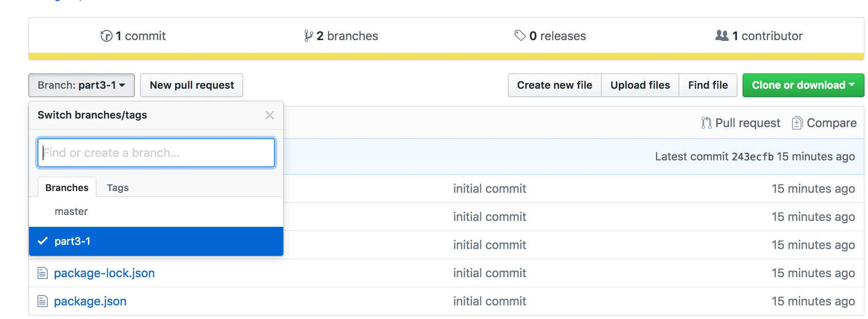This screenshot has height=319, width=868.
Task: Click the Upload files button
Action: (x=640, y=85)
